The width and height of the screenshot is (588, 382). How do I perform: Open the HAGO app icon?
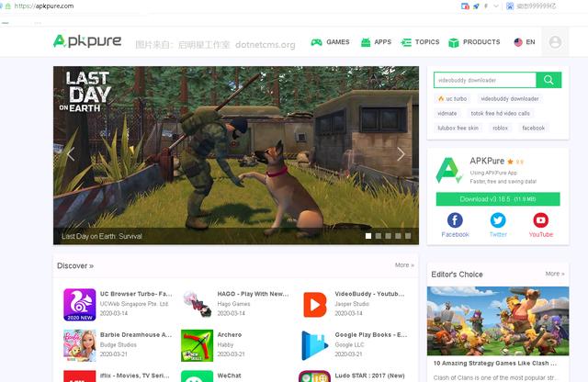(197, 305)
